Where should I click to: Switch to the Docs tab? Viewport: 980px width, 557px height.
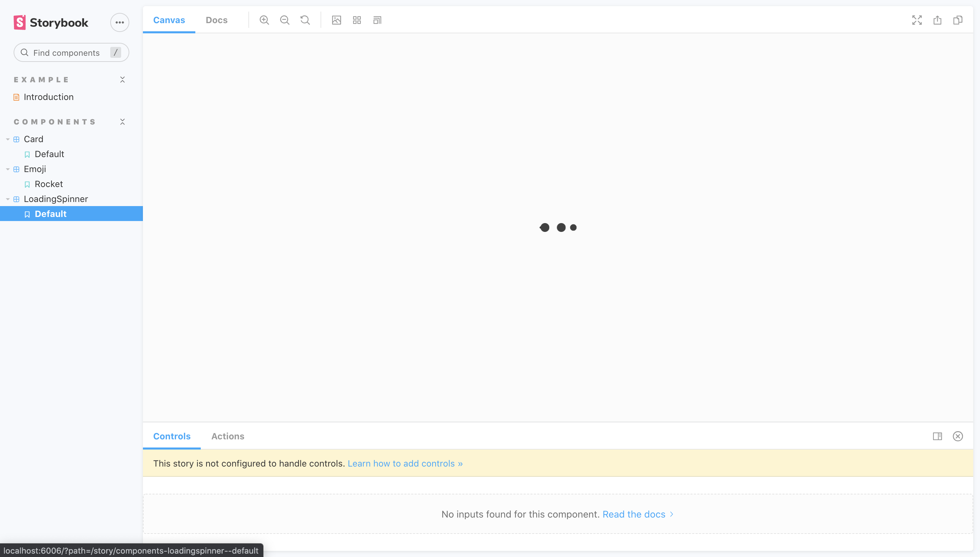[216, 20]
